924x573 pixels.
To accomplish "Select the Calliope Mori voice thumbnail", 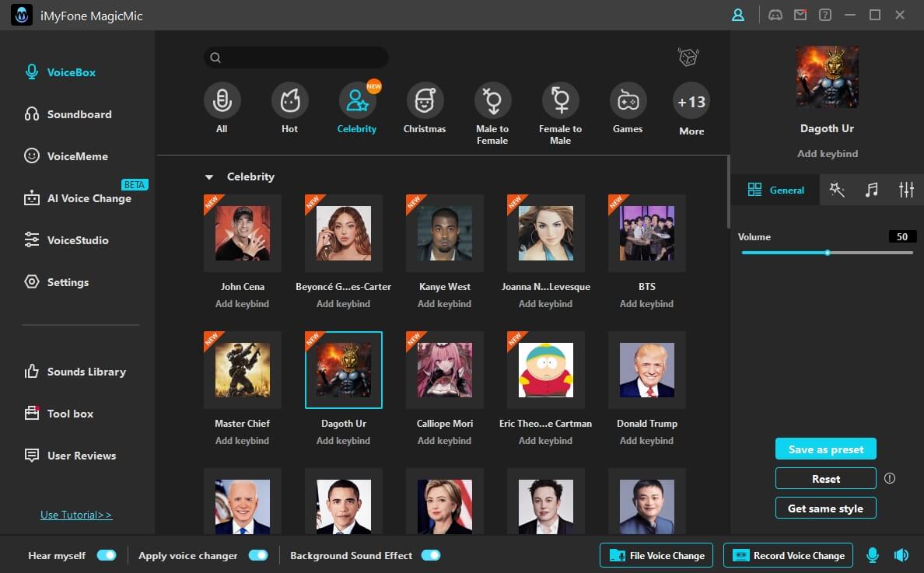I will click(445, 370).
